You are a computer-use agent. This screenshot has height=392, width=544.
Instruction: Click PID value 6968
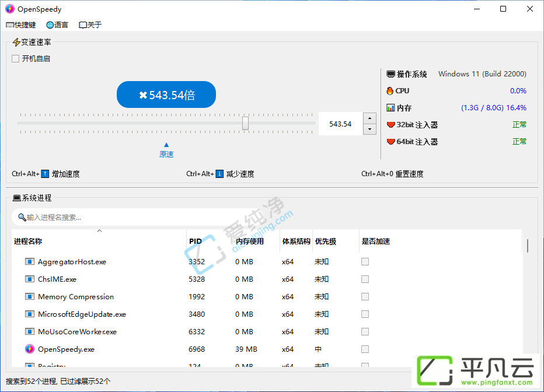click(197, 349)
